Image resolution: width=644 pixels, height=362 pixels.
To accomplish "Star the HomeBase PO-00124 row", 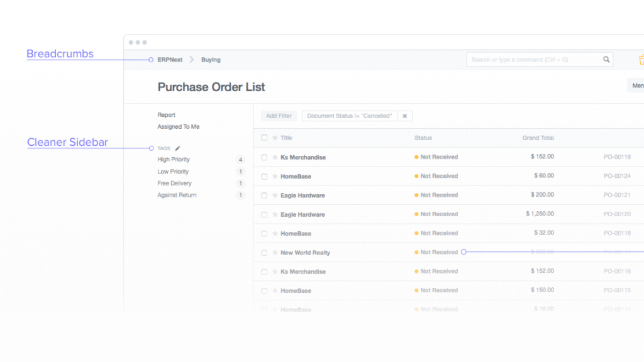I will pyautogui.click(x=275, y=177).
